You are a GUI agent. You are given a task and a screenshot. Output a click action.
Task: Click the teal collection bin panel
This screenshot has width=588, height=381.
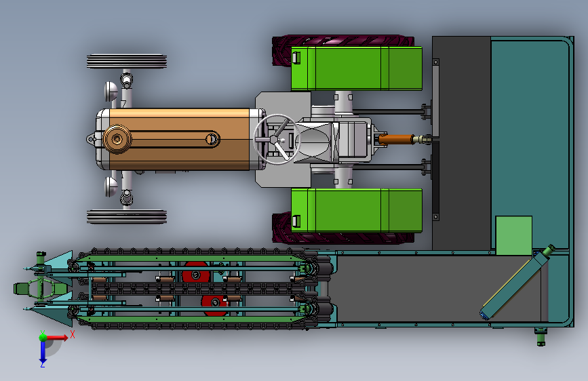click(x=530, y=142)
